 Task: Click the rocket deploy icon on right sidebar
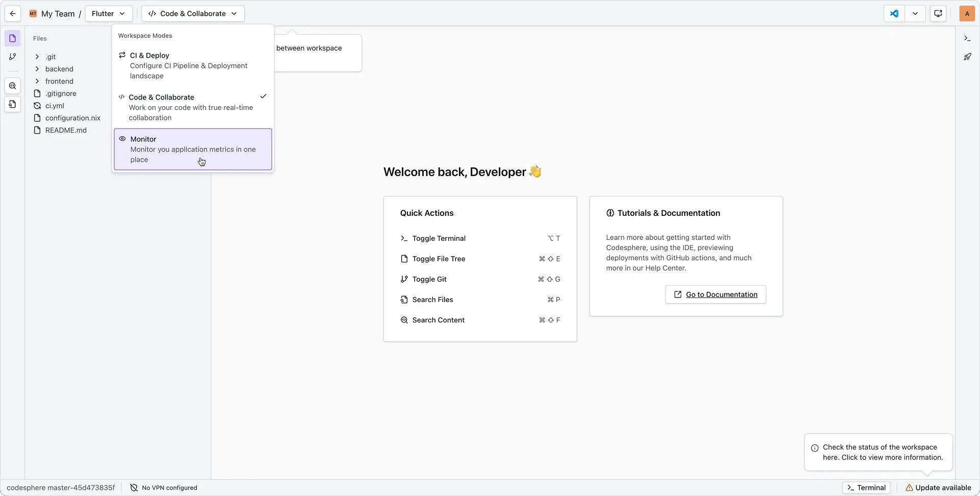[968, 57]
